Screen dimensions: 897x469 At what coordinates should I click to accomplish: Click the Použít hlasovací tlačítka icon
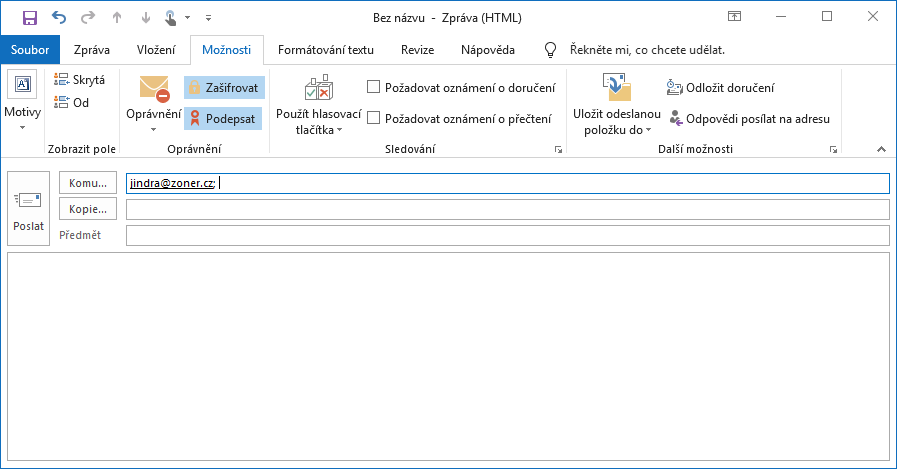(x=318, y=89)
